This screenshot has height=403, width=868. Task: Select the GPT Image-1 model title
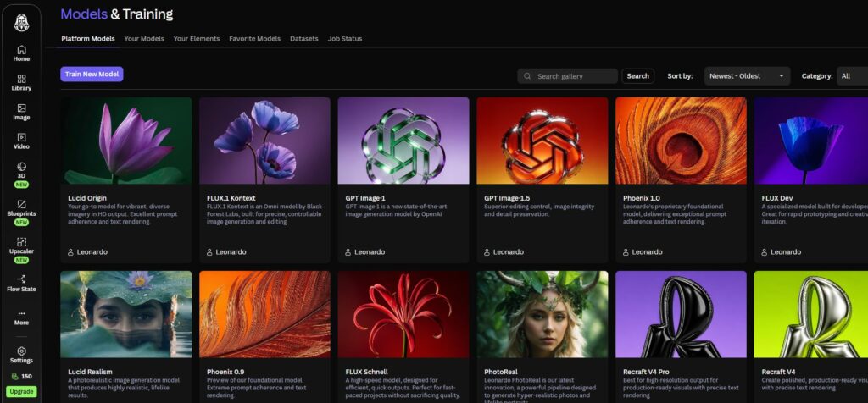[364, 198]
